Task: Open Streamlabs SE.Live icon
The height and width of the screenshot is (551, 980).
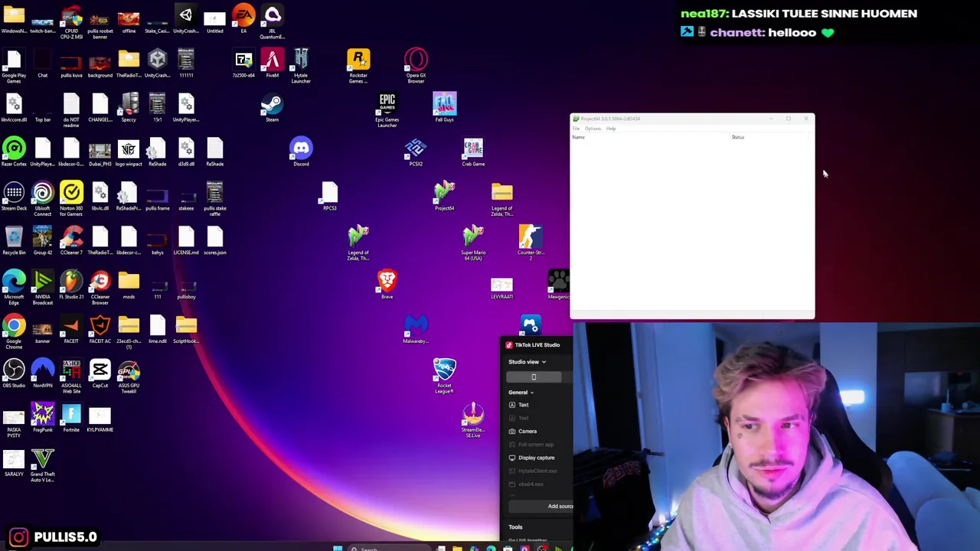Action: click(473, 421)
